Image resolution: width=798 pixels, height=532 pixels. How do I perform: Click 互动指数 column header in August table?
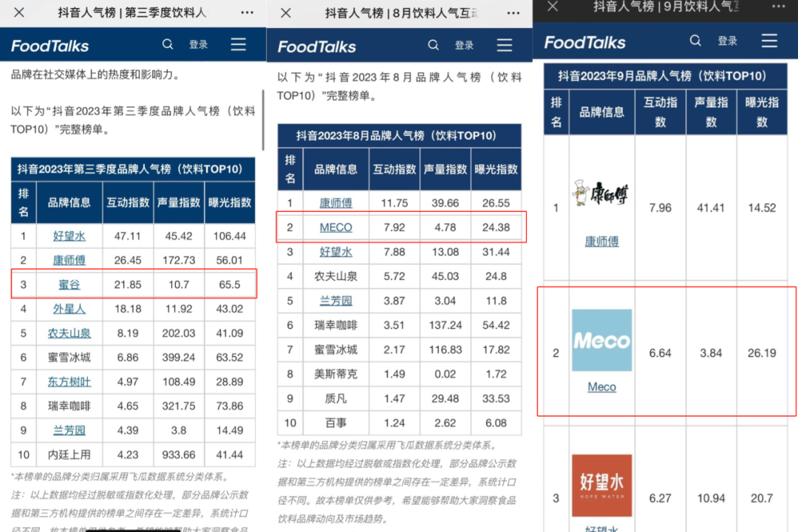[x=395, y=169]
